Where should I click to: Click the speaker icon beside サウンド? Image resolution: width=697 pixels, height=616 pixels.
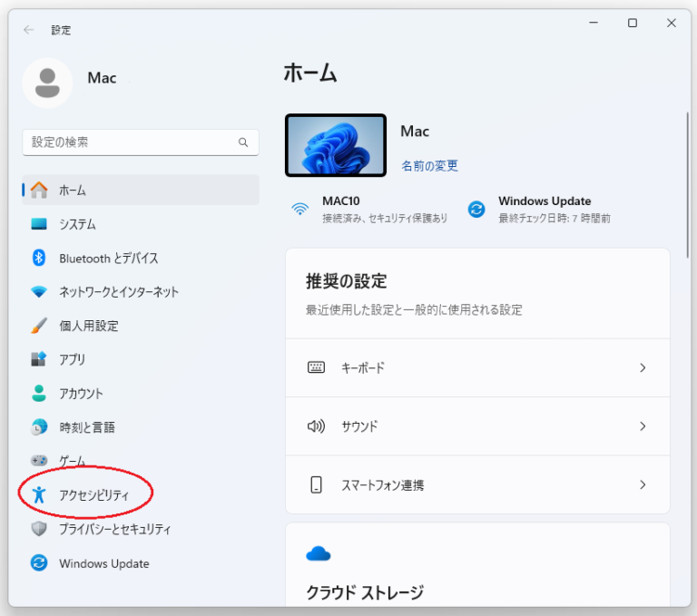click(316, 426)
